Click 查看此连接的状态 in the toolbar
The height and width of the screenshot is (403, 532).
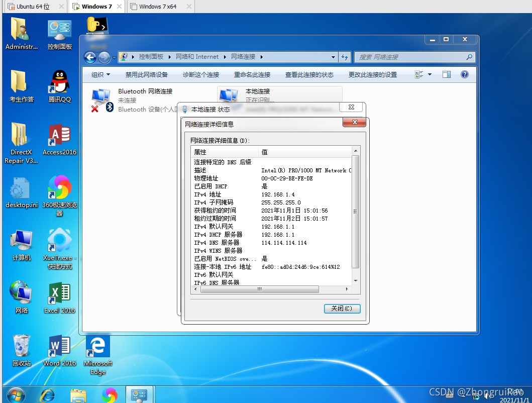[x=309, y=75]
